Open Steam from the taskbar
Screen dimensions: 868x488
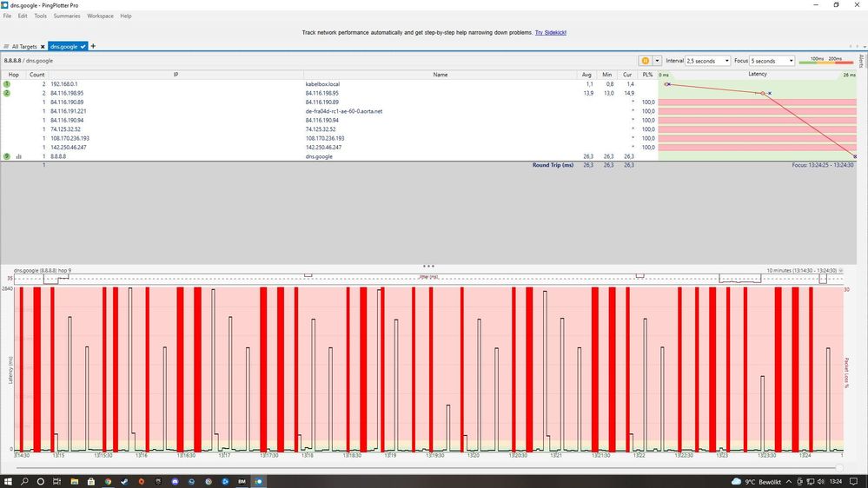pyautogui.click(x=124, y=481)
